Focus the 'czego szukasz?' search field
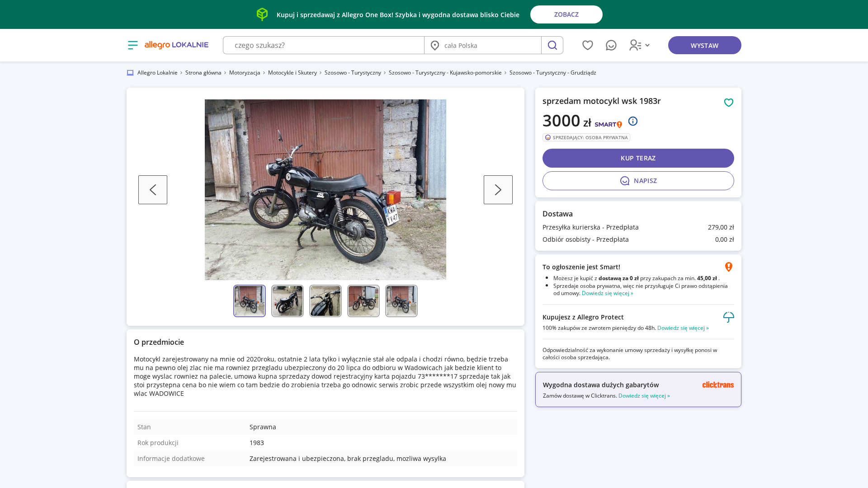This screenshot has height=488, width=868. tap(324, 45)
